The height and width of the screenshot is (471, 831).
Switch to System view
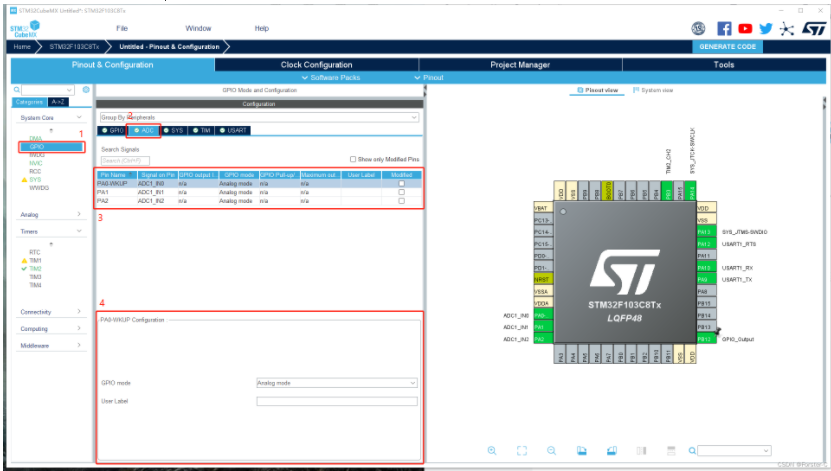653,91
